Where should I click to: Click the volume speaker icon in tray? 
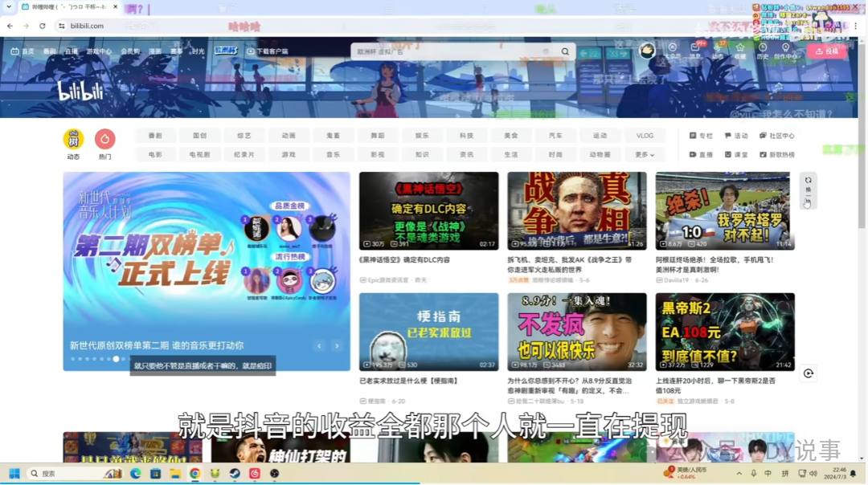click(x=813, y=474)
